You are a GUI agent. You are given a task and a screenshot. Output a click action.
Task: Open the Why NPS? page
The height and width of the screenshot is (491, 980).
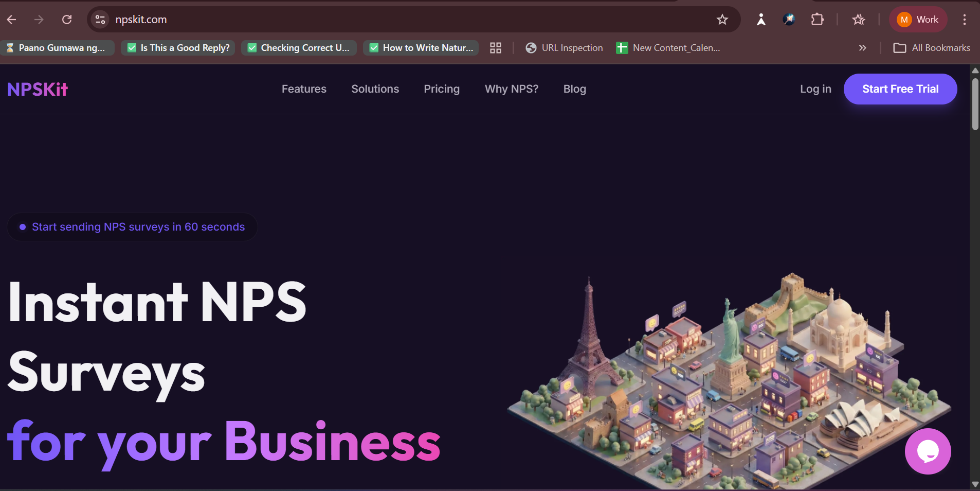tap(512, 89)
